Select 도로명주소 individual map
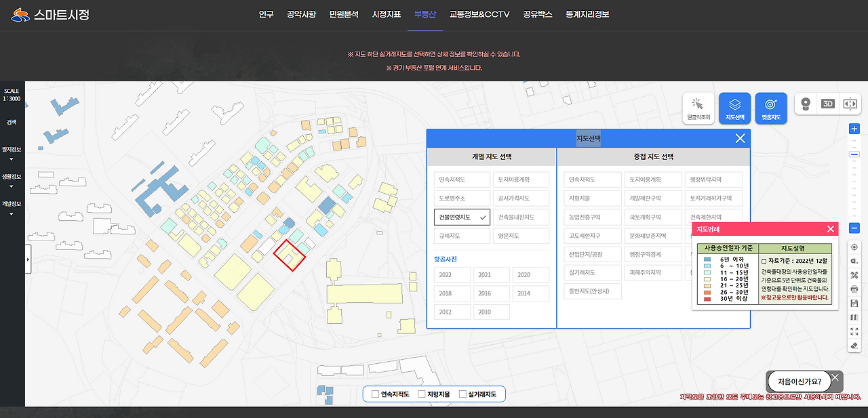The image size is (868, 418). pyautogui.click(x=462, y=198)
